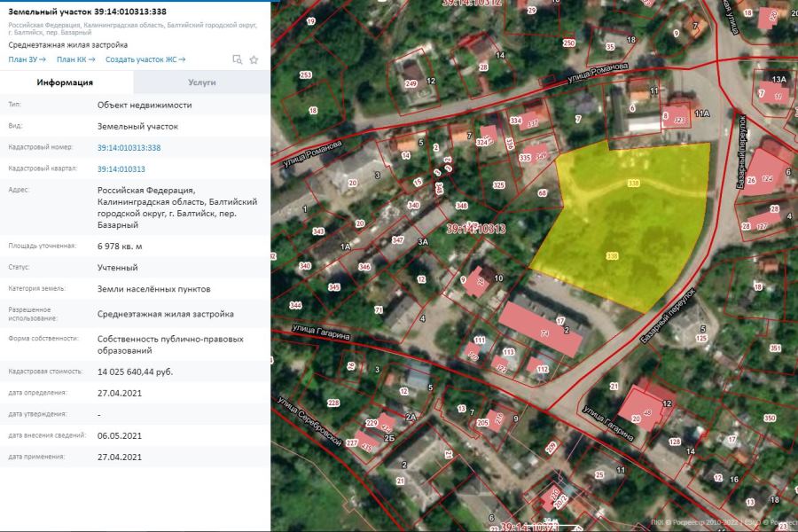
Task: Open the План КК link
Action: point(76,59)
